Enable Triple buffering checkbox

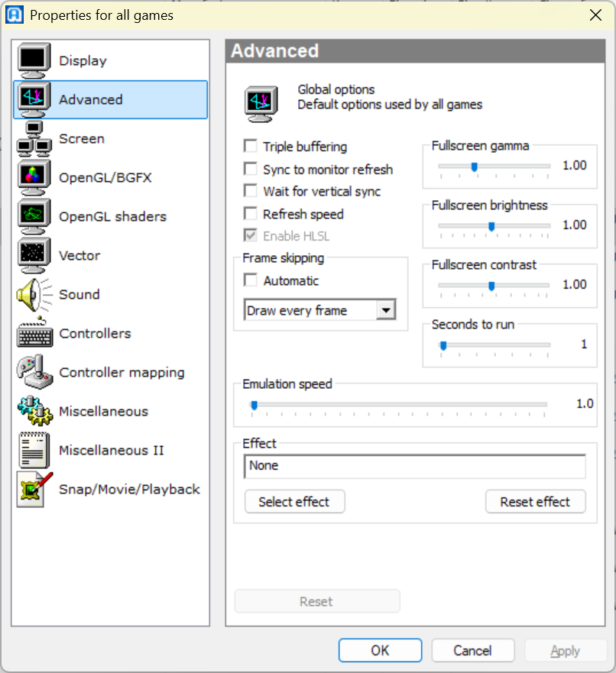click(250, 146)
